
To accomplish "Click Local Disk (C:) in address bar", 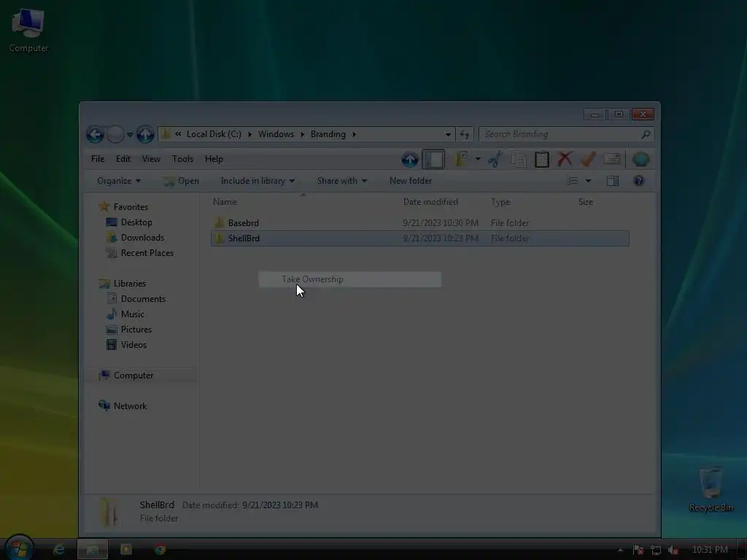I will (214, 134).
